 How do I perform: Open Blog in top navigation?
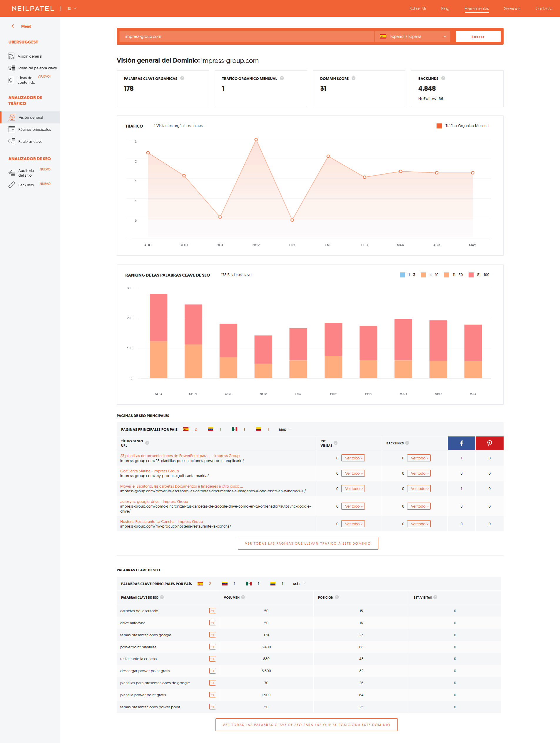[x=445, y=9]
